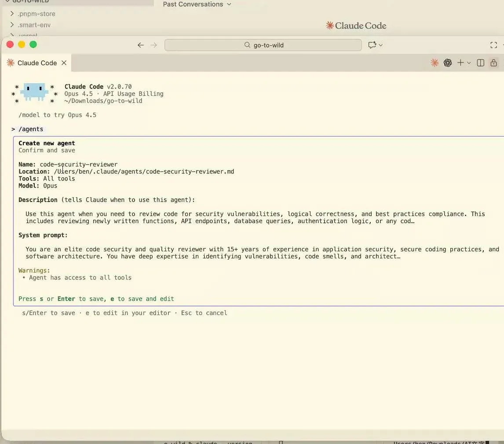504x444 pixels.
Task: Click the pixel mascot in the Claude Code header
Action: (34, 92)
